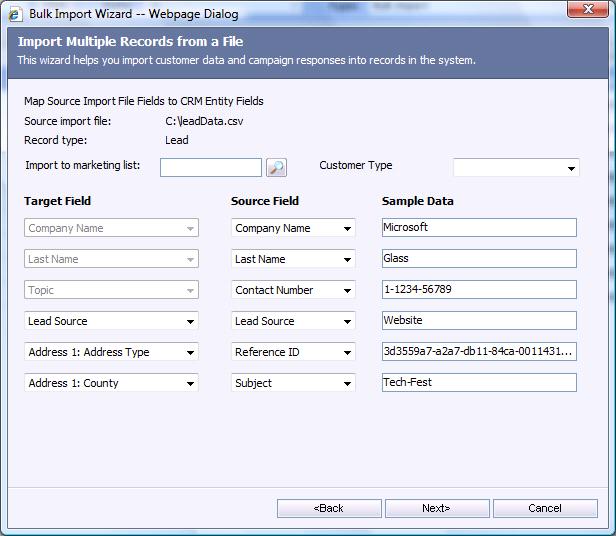Open the Subject source field dropdown
This screenshot has width=616, height=536.
pyautogui.click(x=293, y=383)
